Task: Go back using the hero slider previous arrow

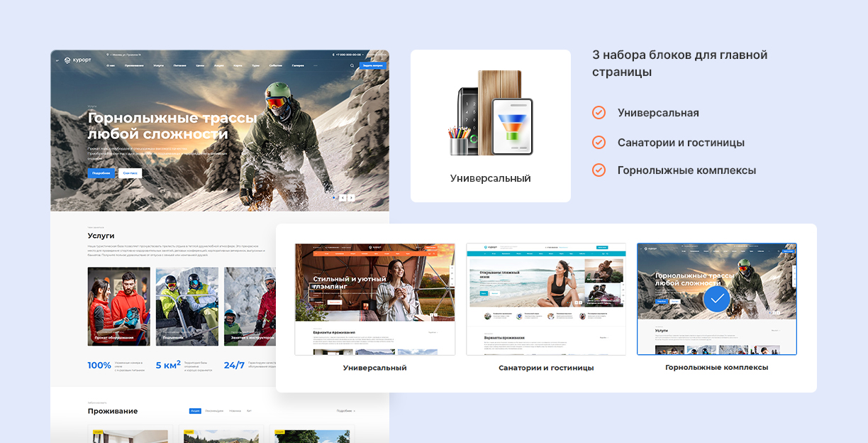Action: click(343, 197)
